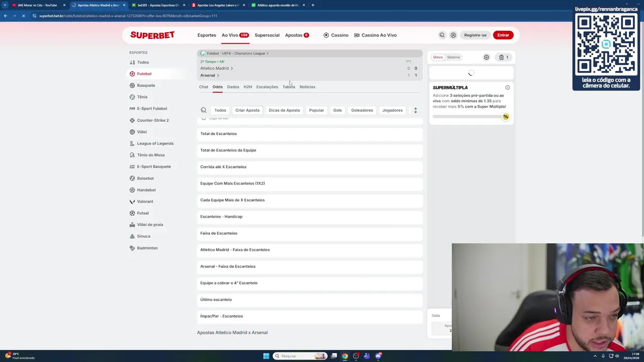Viewport: 644px width, 362px height.
Task: Open Windows Start menu
Action: point(266,356)
